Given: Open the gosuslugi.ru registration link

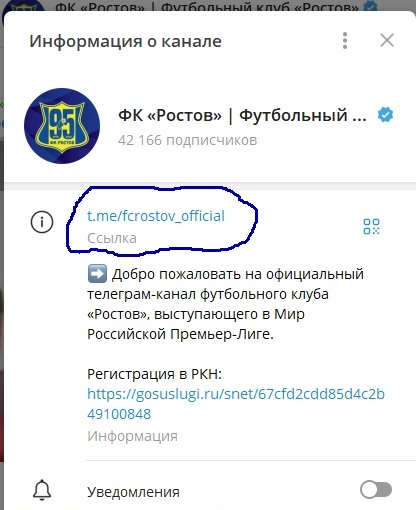Looking at the screenshot, I should pyautogui.click(x=236, y=404).
